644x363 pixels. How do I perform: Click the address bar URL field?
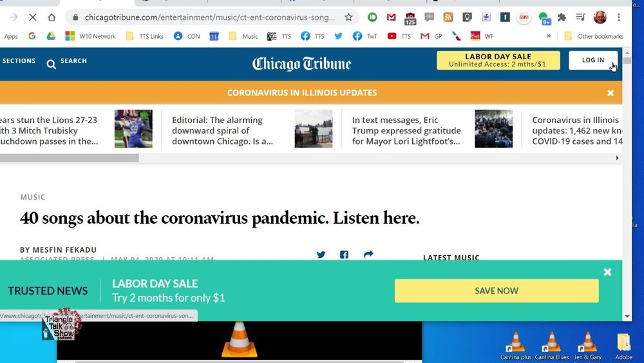point(209,17)
